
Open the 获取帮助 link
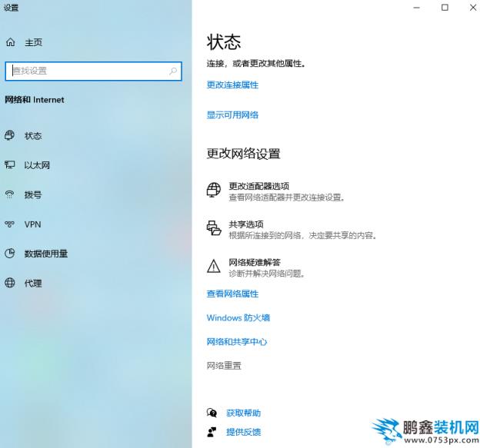(x=243, y=413)
